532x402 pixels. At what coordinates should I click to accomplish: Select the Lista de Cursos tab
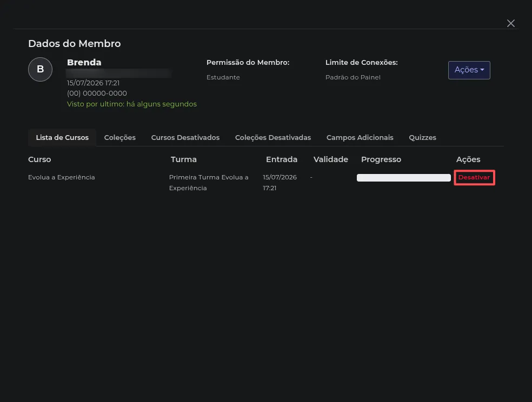62,138
